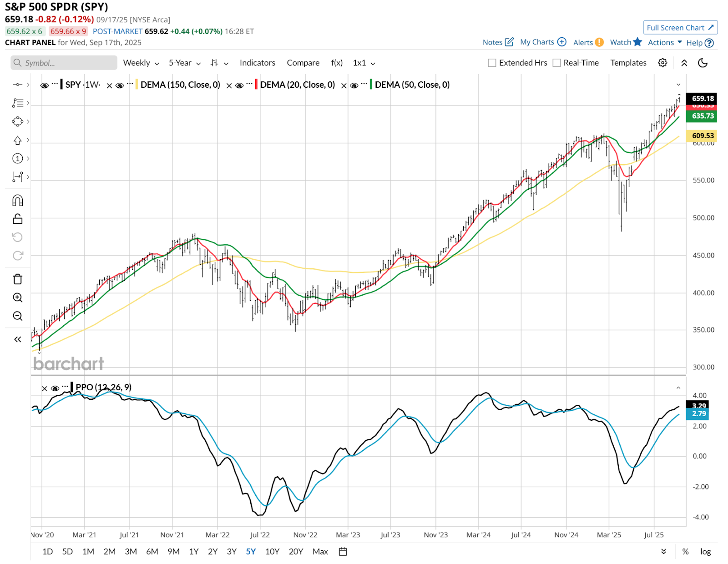Viewport: 728px width, 564px height.
Task: Select the 10Y time range
Action: click(272, 552)
